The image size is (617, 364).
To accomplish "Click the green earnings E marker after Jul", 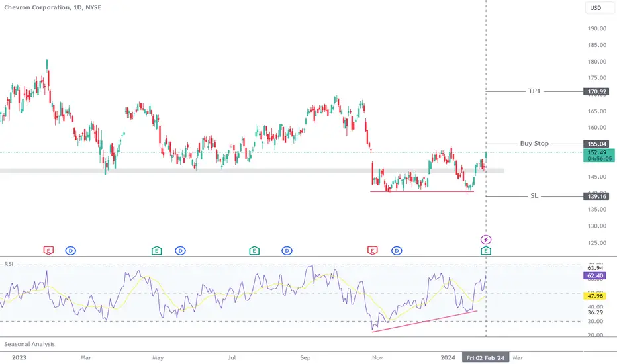I will point(254,250).
